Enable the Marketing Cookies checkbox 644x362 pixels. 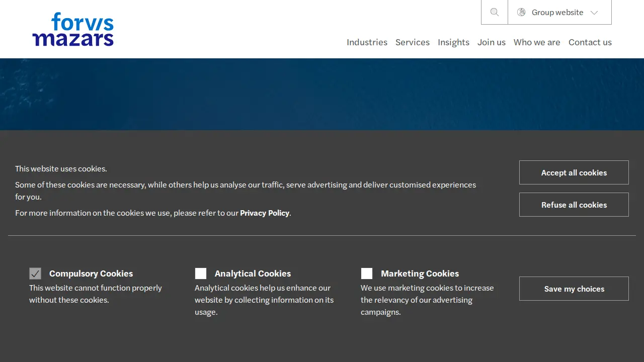[x=367, y=274]
